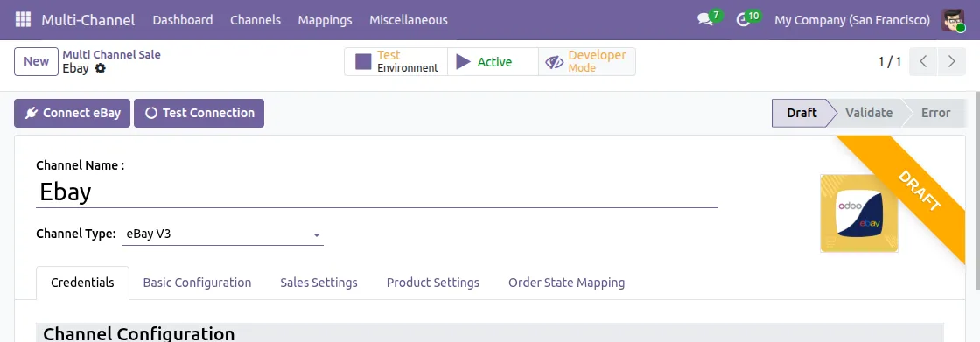Switch to the Basic Configuration tab

coord(197,283)
